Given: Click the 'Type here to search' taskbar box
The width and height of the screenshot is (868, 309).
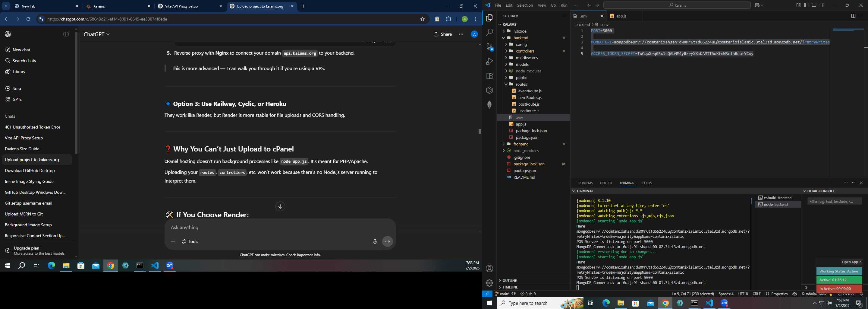Looking at the screenshot, I should [540, 303].
